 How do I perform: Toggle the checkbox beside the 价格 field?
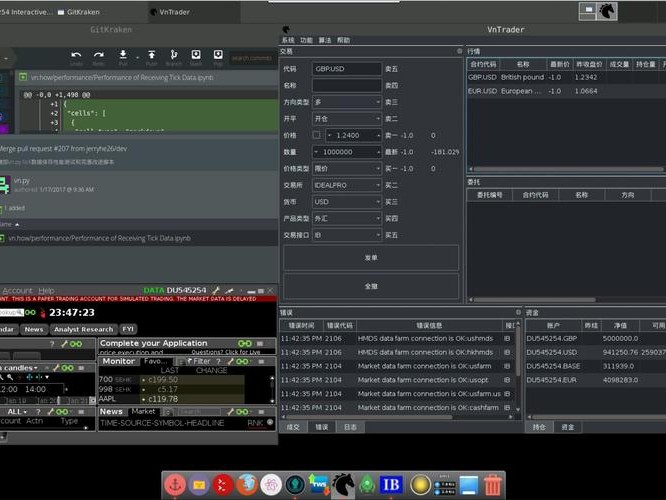(316, 135)
